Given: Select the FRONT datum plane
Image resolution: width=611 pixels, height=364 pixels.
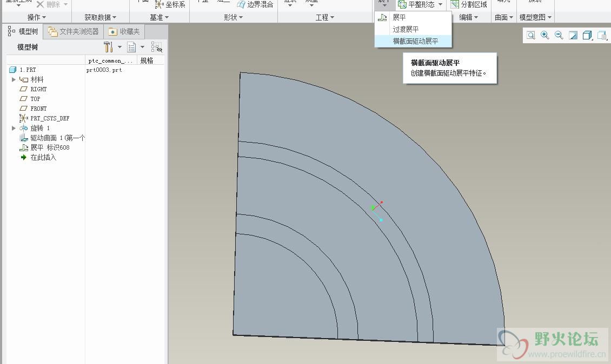Looking at the screenshot, I should click(33, 109).
